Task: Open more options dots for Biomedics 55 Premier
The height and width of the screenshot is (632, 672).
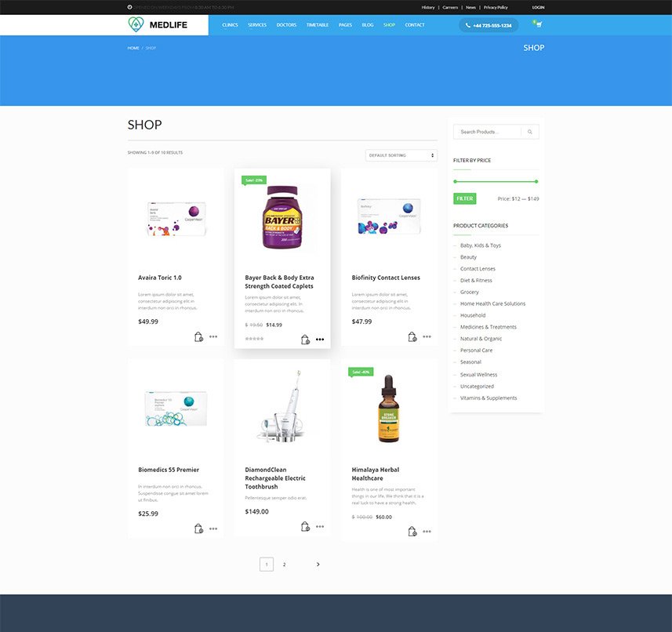Action: (213, 528)
